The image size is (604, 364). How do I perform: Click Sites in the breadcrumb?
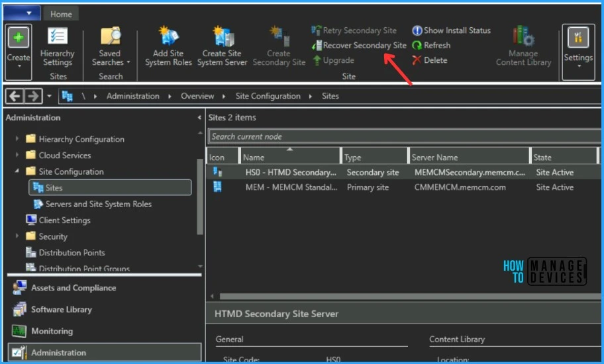330,96
